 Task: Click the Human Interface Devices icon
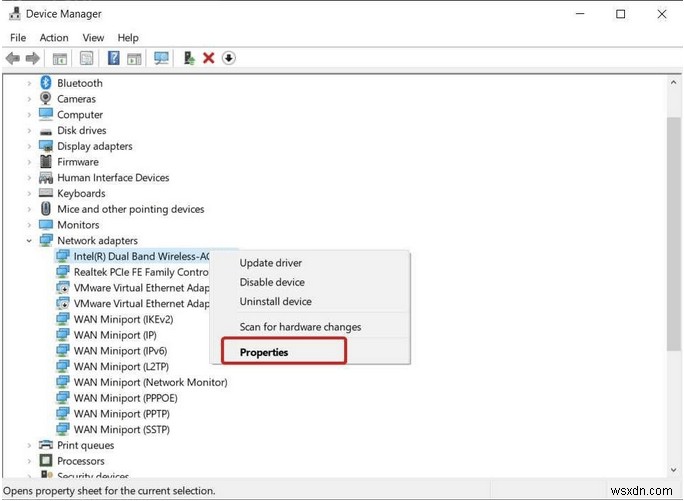tap(46, 177)
